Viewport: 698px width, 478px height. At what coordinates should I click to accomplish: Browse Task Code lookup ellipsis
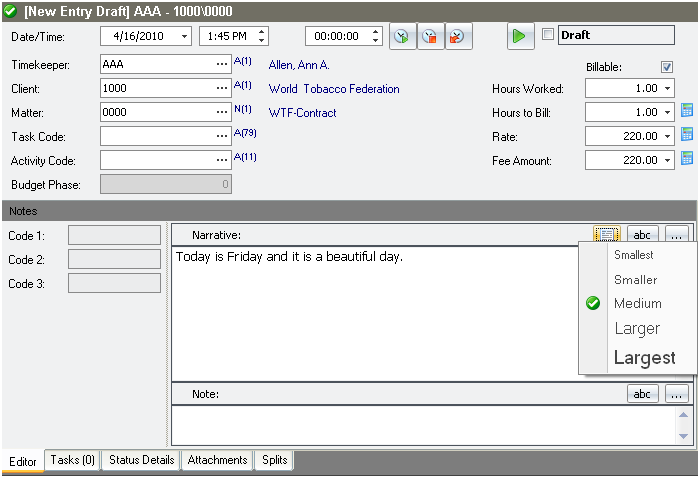pos(221,136)
